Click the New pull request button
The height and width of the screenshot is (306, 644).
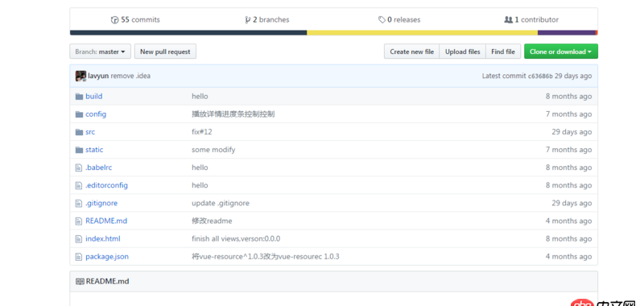[x=165, y=52]
